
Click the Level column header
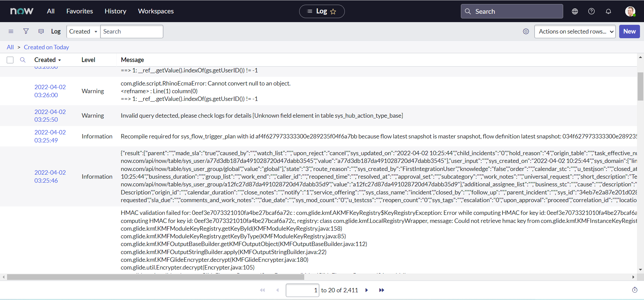[x=88, y=60]
